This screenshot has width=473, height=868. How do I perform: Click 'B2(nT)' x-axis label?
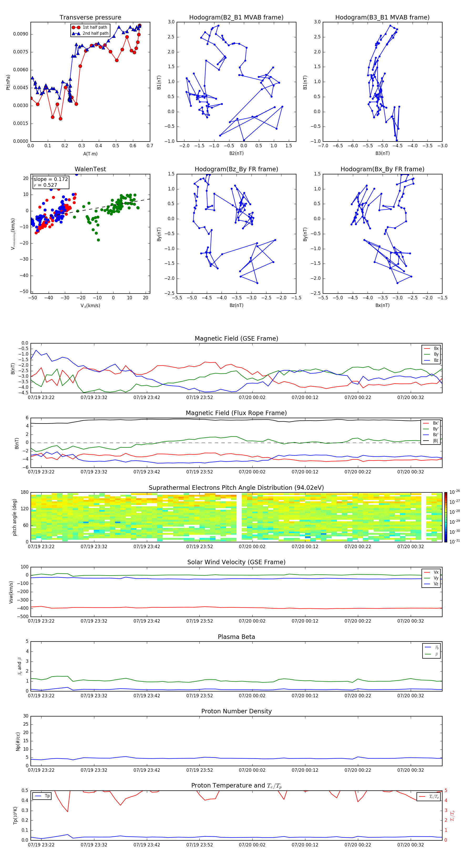[x=236, y=153]
